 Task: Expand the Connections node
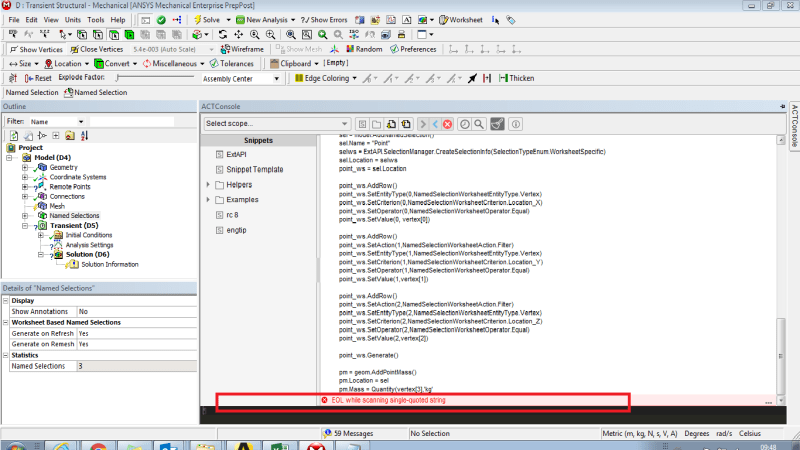point(25,196)
